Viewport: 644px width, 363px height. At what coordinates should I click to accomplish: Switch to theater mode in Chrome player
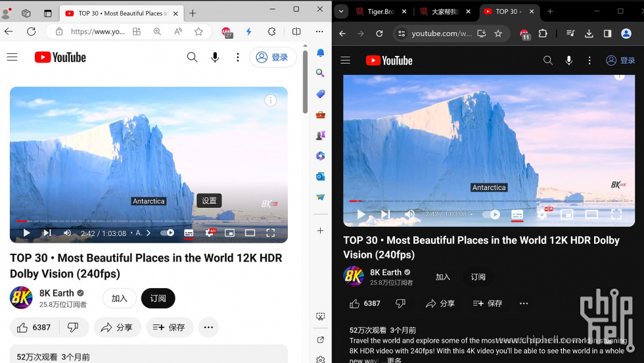tap(591, 214)
